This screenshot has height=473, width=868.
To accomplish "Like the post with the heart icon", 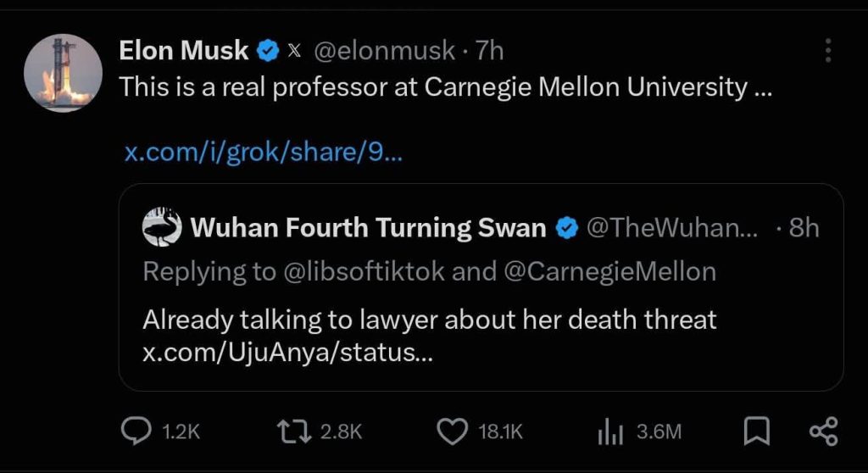I will pyautogui.click(x=453, y=432).
